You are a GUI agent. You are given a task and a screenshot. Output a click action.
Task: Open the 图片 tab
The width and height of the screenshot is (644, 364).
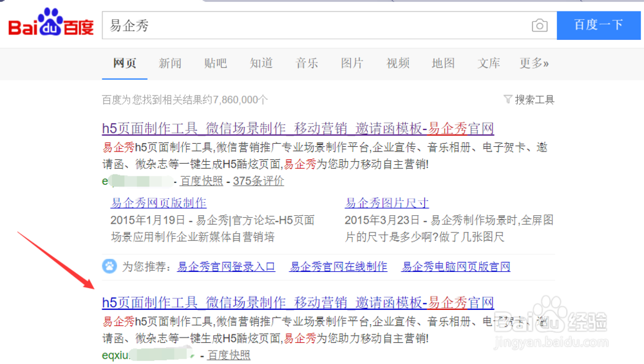352,63
